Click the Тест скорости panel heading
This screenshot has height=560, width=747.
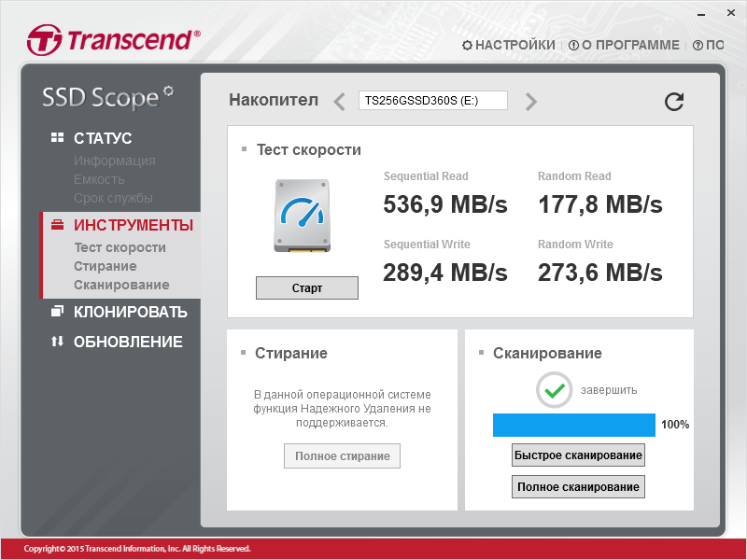[309, 150]
